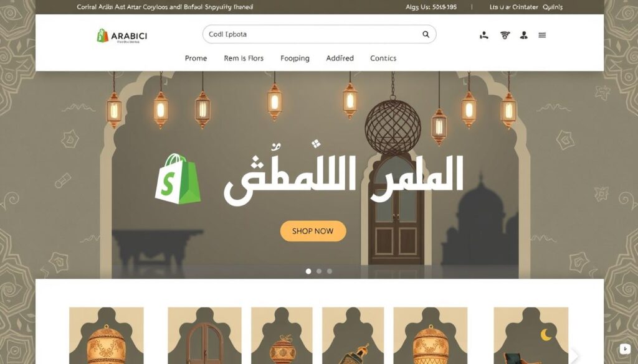638x364 pixels.
Task: Open the Contics navigation link
Action: [x=383, y=58]
